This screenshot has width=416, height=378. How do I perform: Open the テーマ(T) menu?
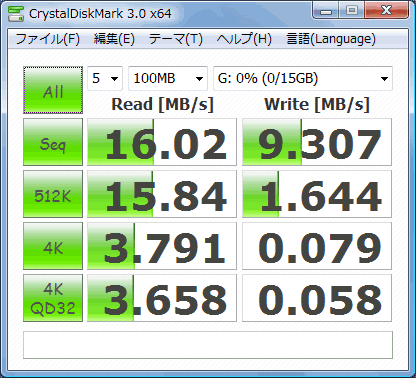point(176,39)
